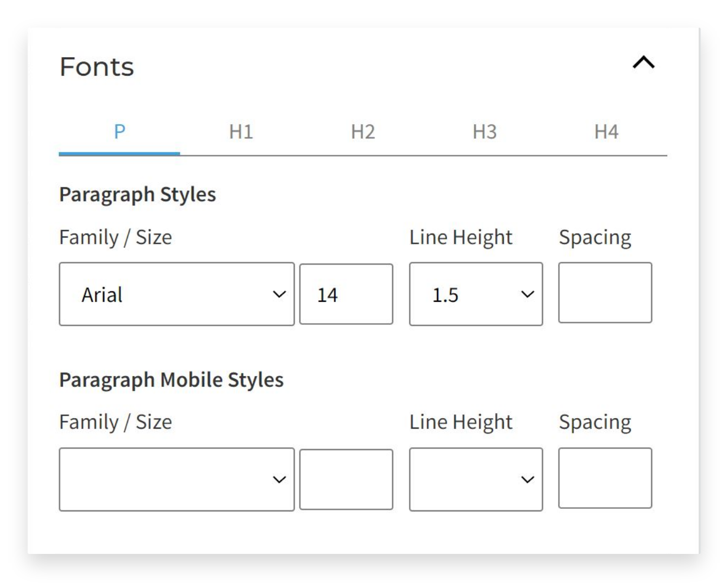This screenshot has width=727, height=588.
Task: Click the Paragraph Styles Spacing field
Action: click(x=605, y=294)
